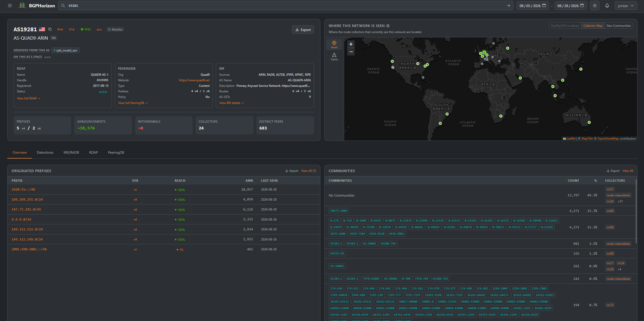Screen dimensions: 644x321
Task: Click community tag 19281:9190
Action: tap(433, 295)
